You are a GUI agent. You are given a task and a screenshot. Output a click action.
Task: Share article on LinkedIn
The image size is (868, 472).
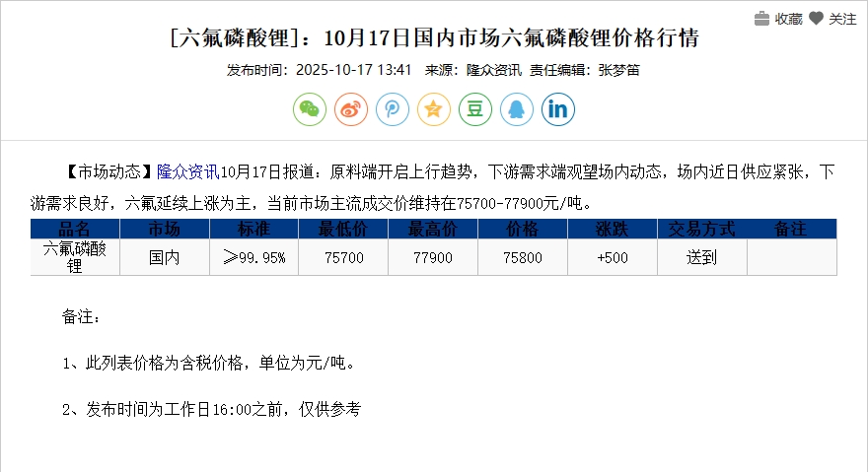point(558,109)
